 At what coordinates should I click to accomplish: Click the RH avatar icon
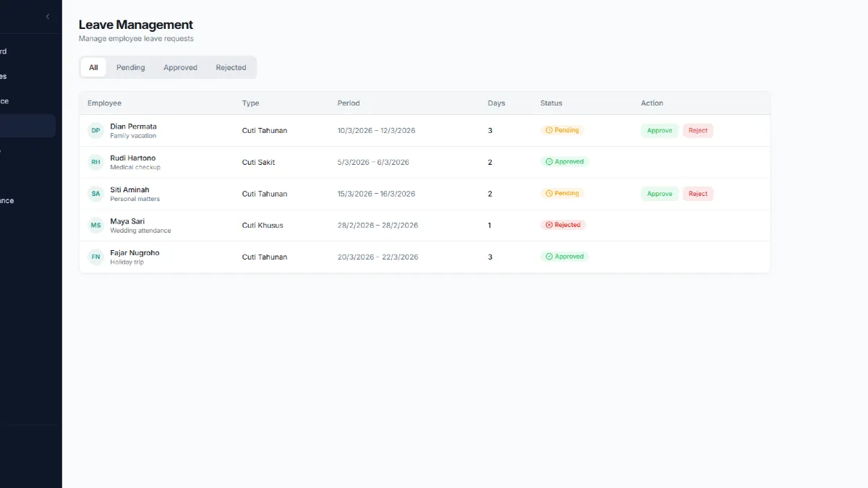tap(95, 162)
